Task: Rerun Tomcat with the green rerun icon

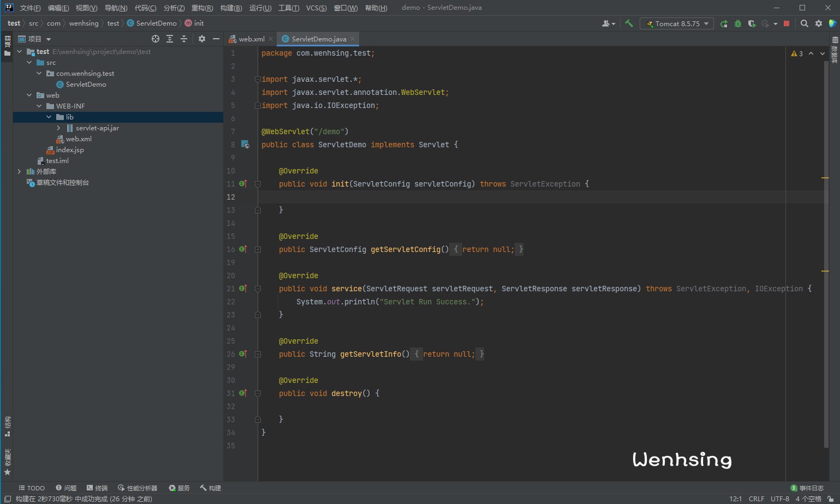Action: (x=724, y=23)
